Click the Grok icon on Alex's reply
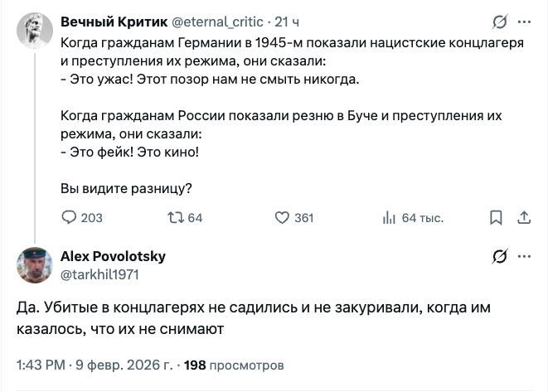This screenshot has height=392, width=548. click(499, 256)
